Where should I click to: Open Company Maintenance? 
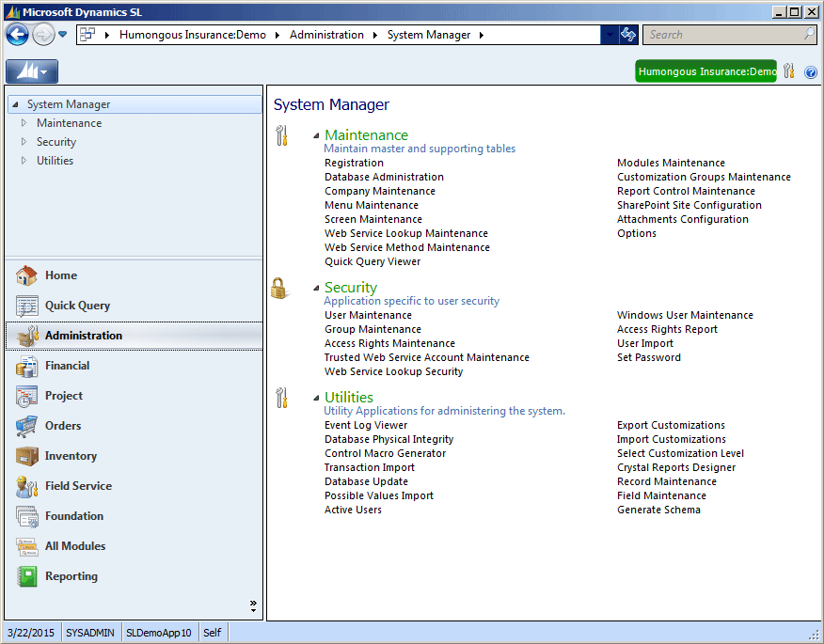pos(379,191)
